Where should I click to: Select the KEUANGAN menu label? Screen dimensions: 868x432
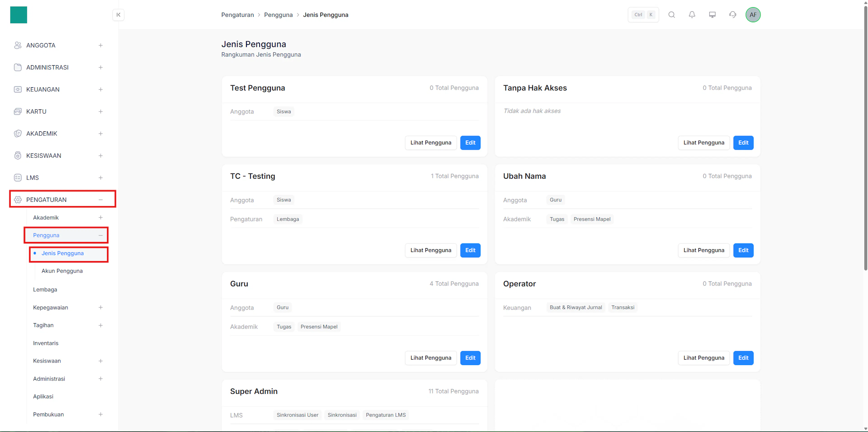pyautogui.click(x=43, y=89)
